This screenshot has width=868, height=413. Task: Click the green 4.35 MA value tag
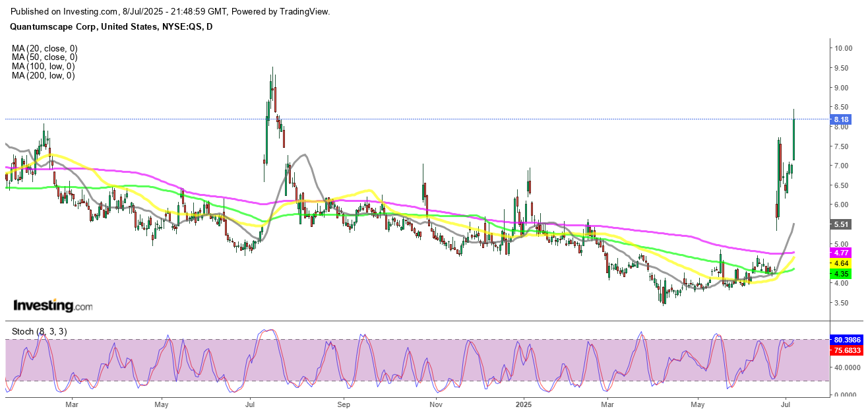[840, 274]
